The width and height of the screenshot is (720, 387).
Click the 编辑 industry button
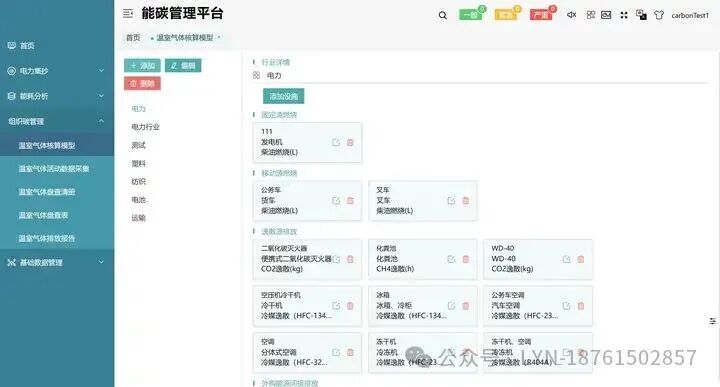(x=183, y=66)
